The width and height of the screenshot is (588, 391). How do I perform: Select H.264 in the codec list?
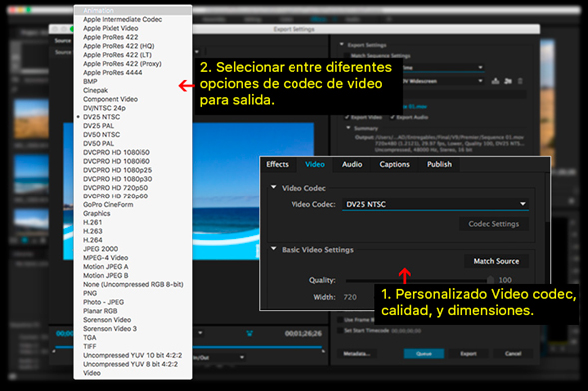[133, 240]
